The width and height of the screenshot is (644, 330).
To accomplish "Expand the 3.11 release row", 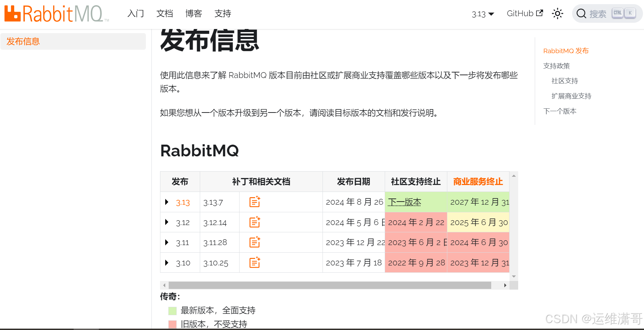I will (x=167, y=242).
